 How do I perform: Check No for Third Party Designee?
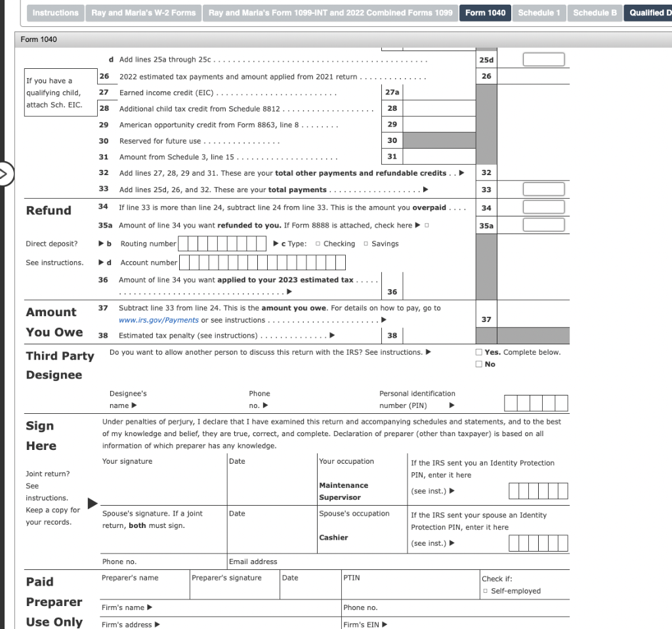coord(479,364)
